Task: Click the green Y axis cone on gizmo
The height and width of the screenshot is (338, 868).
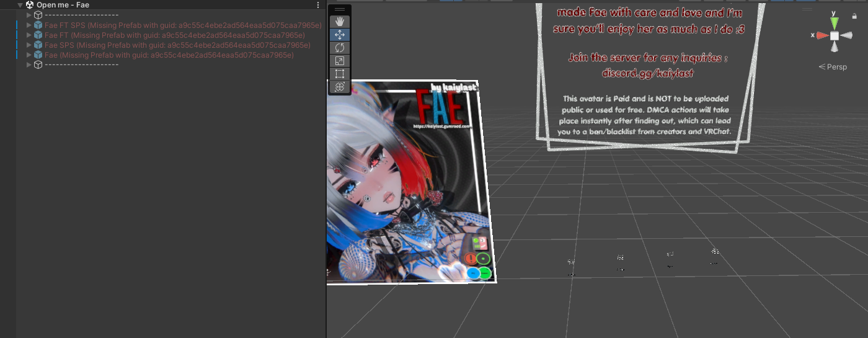Action: click(x=835, y=23)
